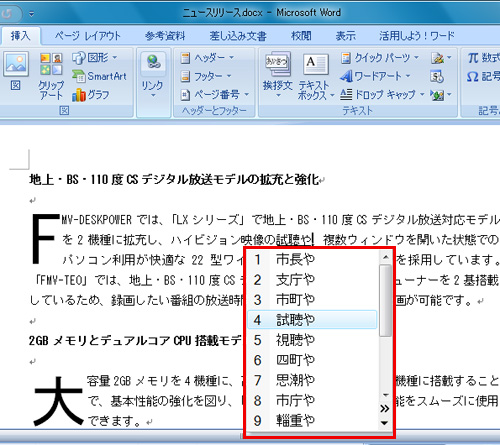Select candidate 2 支庁や
The image size is (500, 445).
[313, 280]
